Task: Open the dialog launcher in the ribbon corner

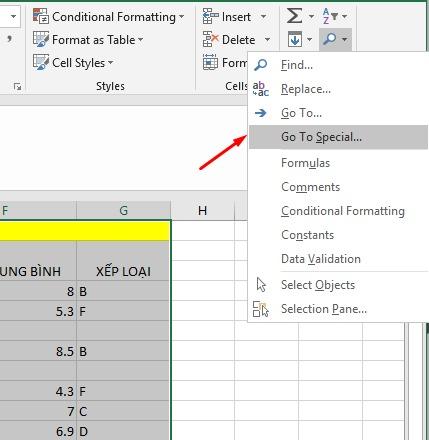Action: [x=17, y=87]
